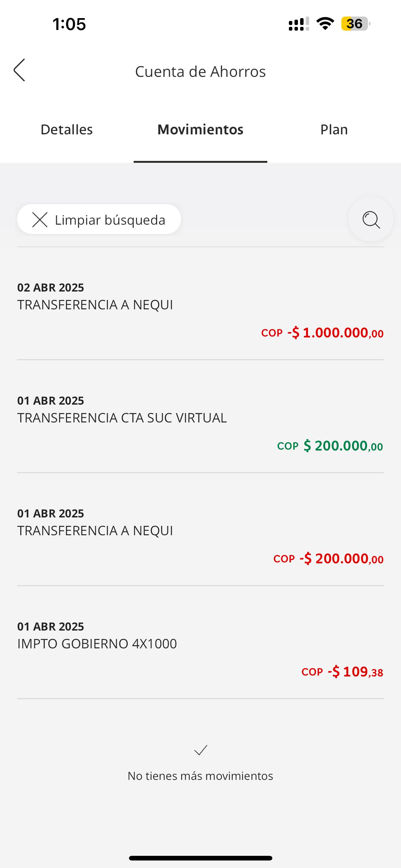Open the Plan tab
Viewport: 401px width, 868px height.
click(x=334, y=130)
